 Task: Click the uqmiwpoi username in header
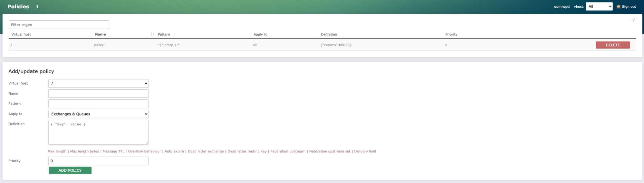(562, 7)
